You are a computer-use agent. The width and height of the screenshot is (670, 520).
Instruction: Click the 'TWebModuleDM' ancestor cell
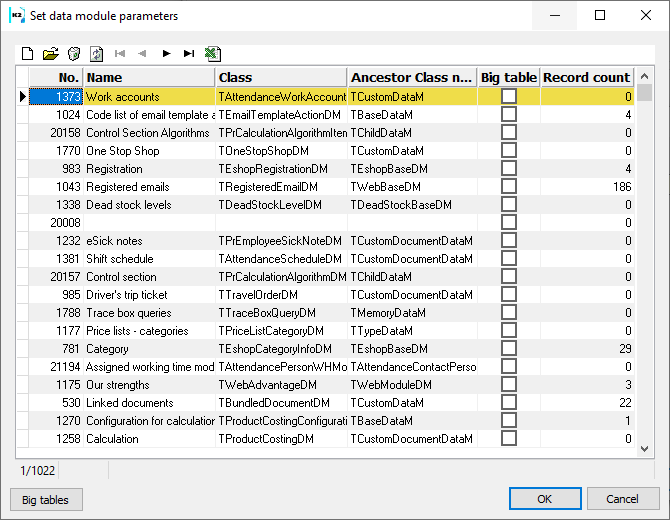tap(412, 385)
